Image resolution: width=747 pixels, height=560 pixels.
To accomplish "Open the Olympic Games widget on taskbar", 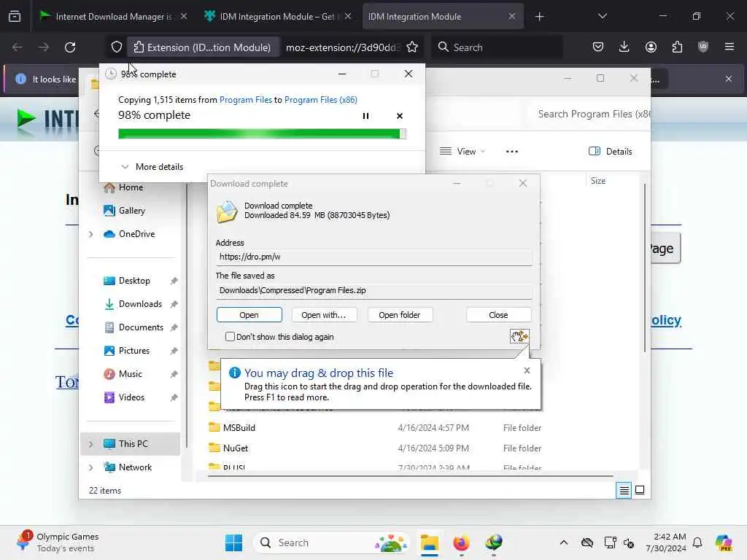I will [57, 542].
